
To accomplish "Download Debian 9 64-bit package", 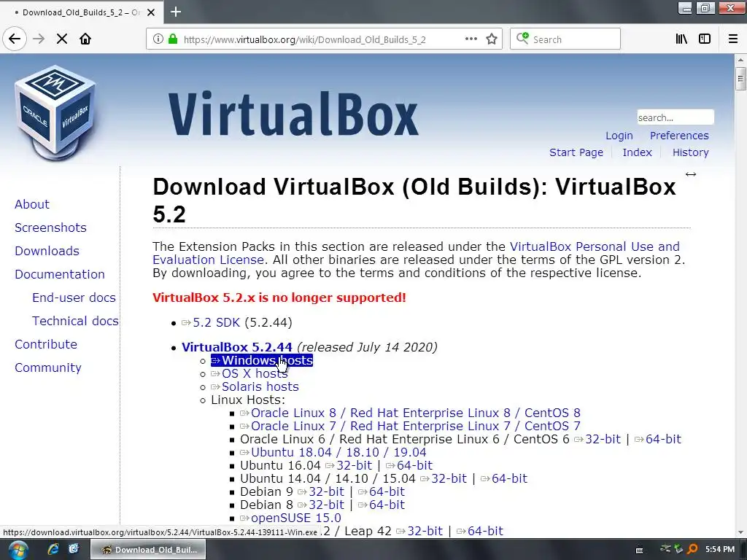I will [381, 491].
